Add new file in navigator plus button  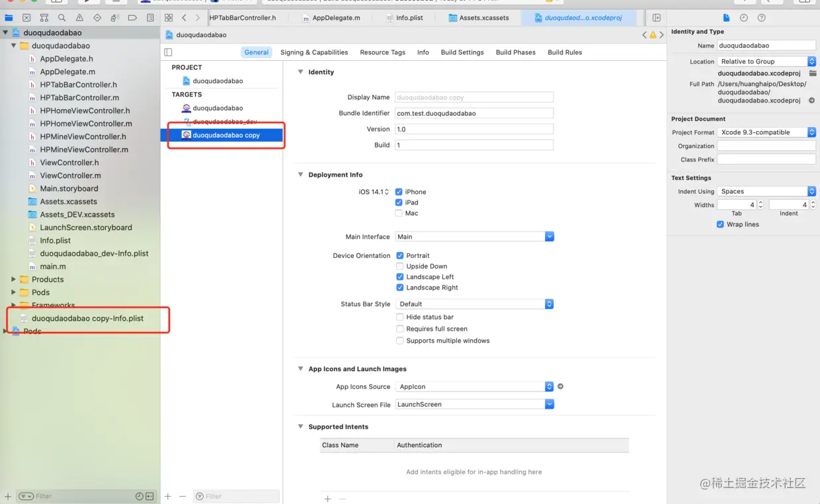pyautogui.click(x=8, y=496)
